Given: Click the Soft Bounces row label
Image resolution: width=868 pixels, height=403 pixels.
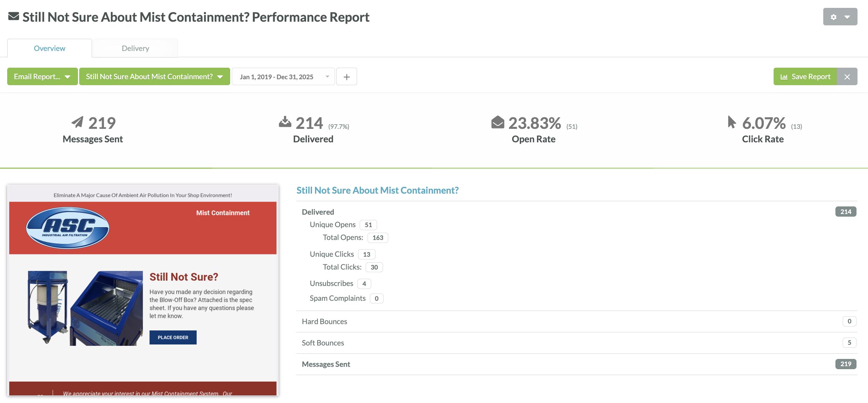Looking at the screenshot, I should 323,343.
